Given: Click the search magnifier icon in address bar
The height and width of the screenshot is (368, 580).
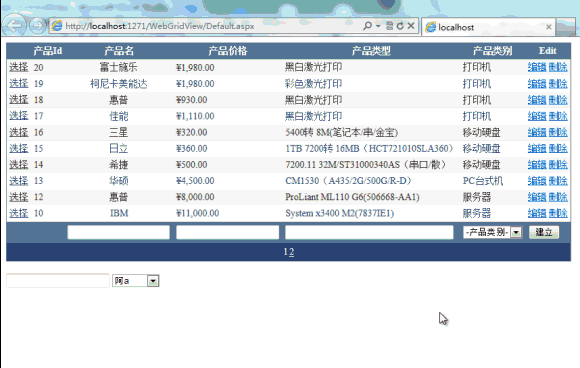Looking at the screenshot, I should pyautogui.click(x=367, y=26).
